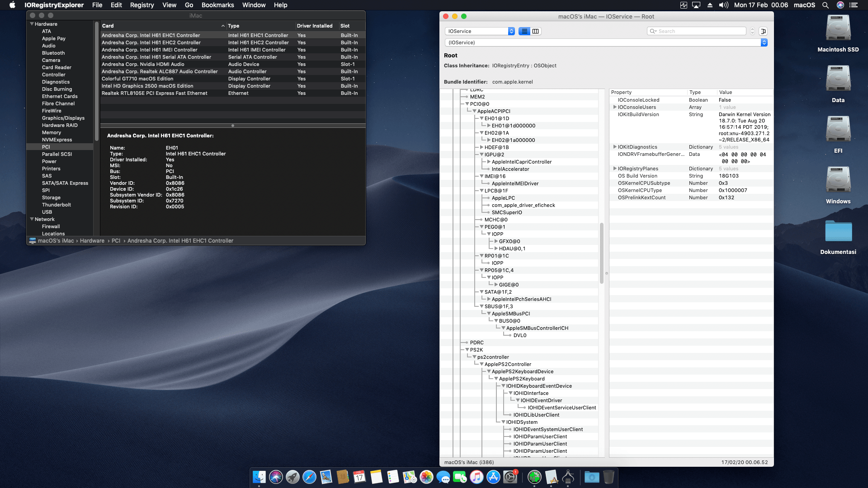Collapse the AppleACPIPCI node
868x488 pixels.
coord(475,111)
